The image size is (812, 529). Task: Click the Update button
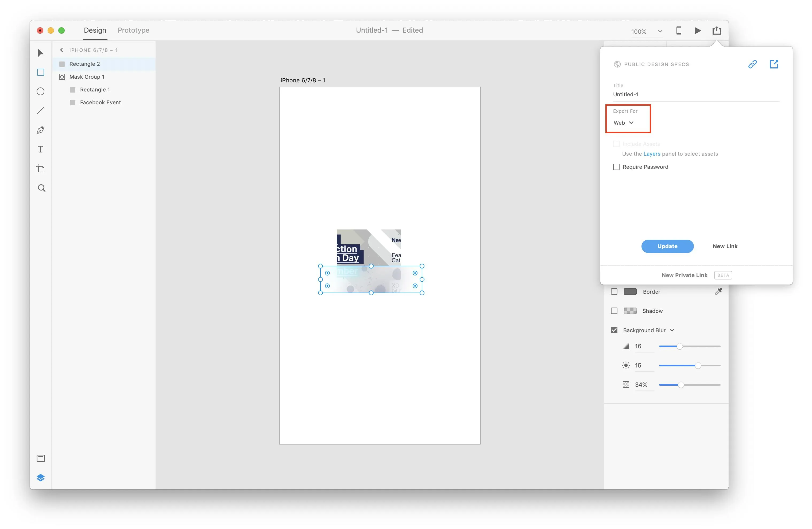(x=667, y=246)
